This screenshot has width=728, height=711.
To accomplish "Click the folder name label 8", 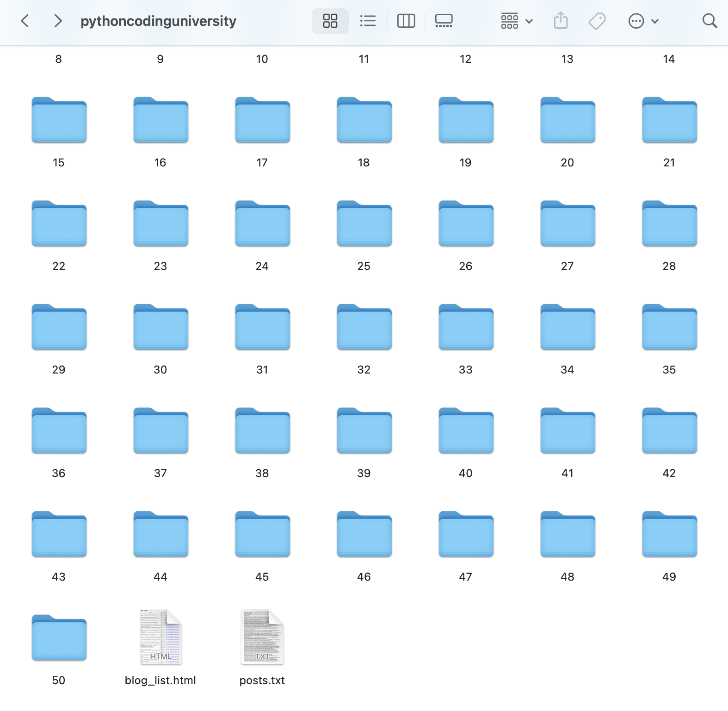I will point(59,59).
